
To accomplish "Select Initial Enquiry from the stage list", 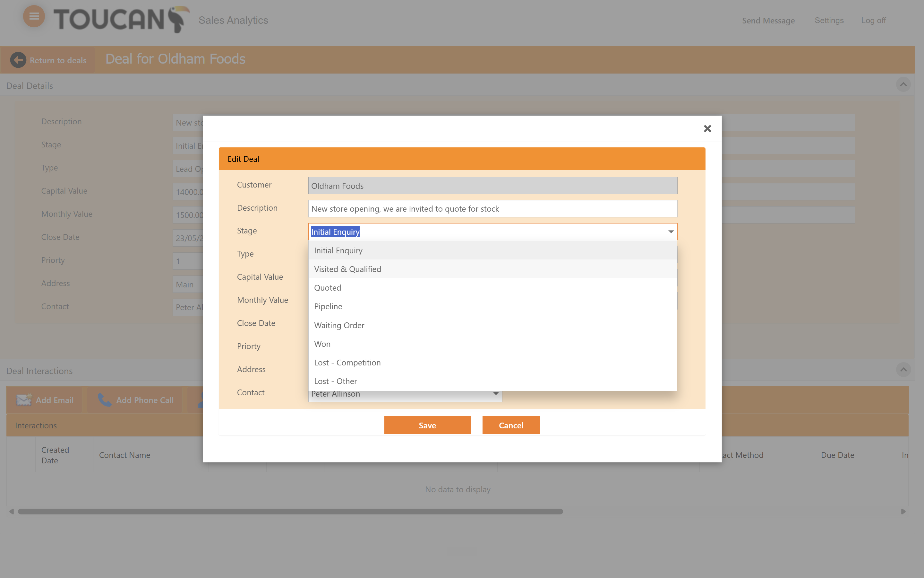I will click(492, 250).
